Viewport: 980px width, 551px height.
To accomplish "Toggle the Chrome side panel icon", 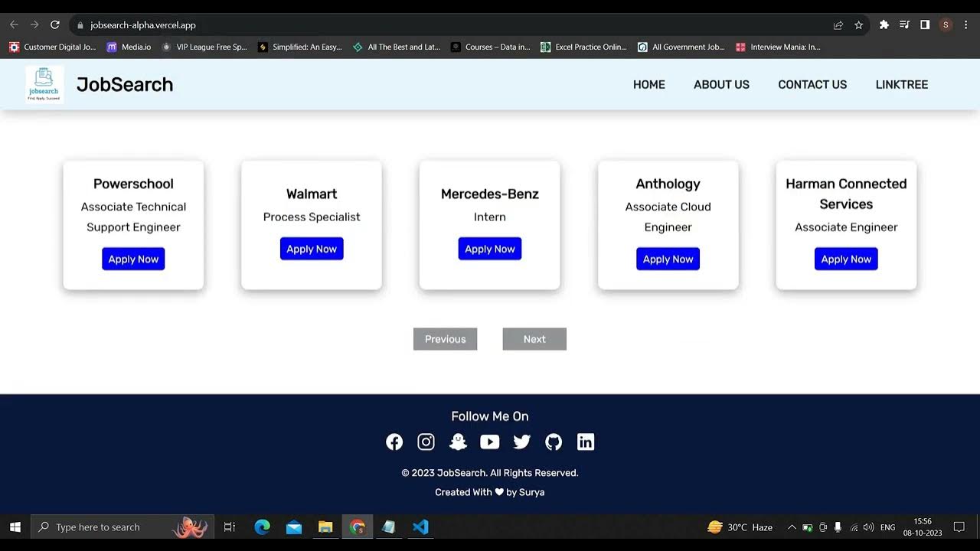I will click(x=925, y=25).
